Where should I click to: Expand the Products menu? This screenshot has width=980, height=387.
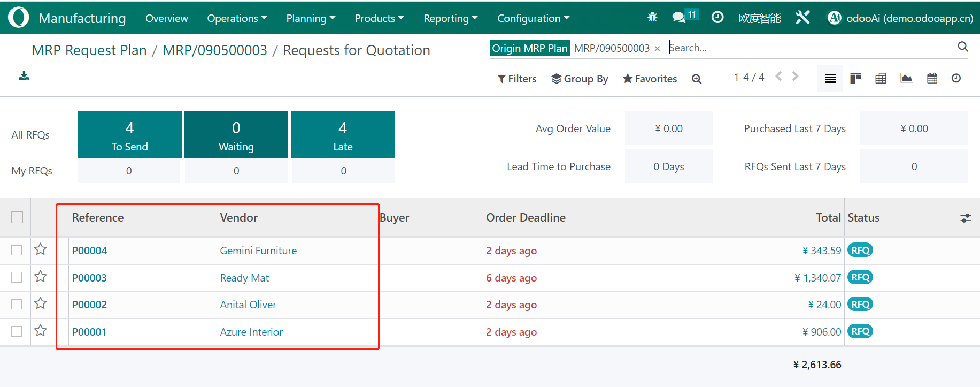click(x=379, y=18)
